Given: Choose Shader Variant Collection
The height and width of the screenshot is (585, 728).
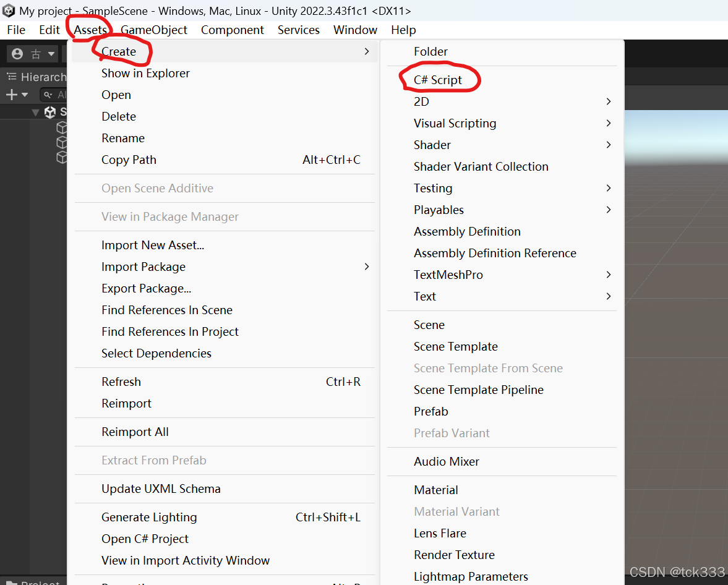Looking at the screenshot, I should (502, 167).
